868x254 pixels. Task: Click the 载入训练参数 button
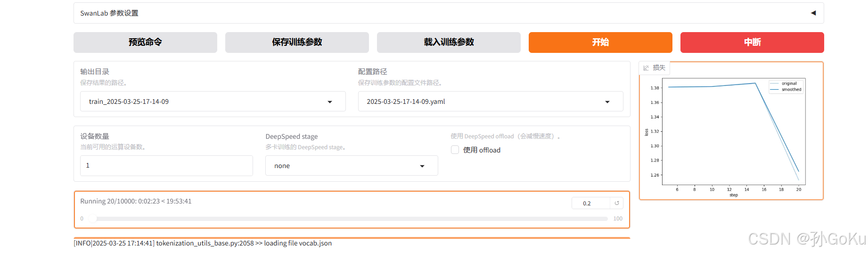[x=449, y=42]
